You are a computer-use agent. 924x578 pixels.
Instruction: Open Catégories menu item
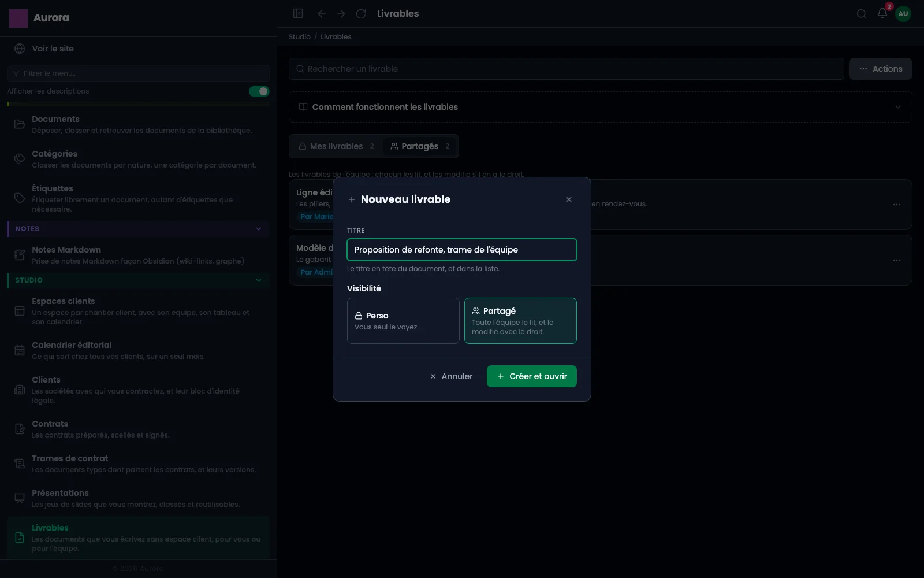(139, 159)
